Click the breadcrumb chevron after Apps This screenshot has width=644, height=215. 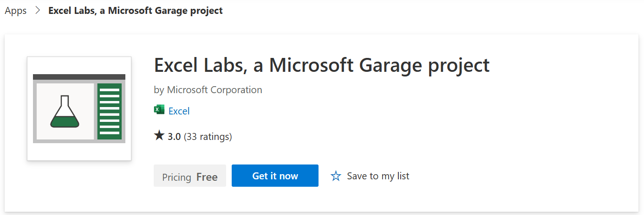pyautogui.click(x=38, y=10)
